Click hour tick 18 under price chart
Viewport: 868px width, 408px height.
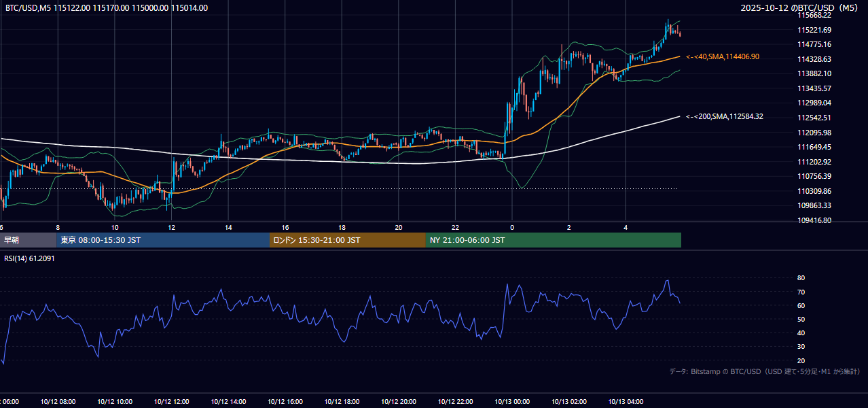(342, 228)
